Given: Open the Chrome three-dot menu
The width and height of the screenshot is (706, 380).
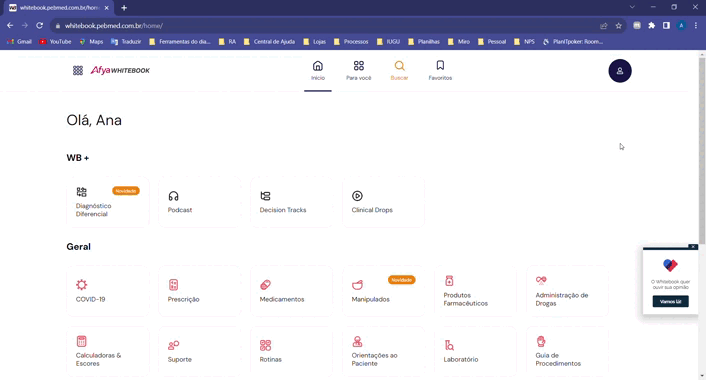Looking at the screenshot, I should tap(696, 26).
